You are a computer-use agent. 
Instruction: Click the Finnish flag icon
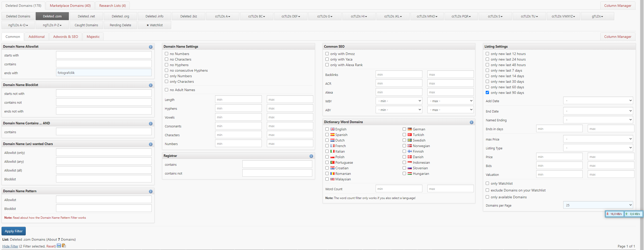(x=410, y=151)
